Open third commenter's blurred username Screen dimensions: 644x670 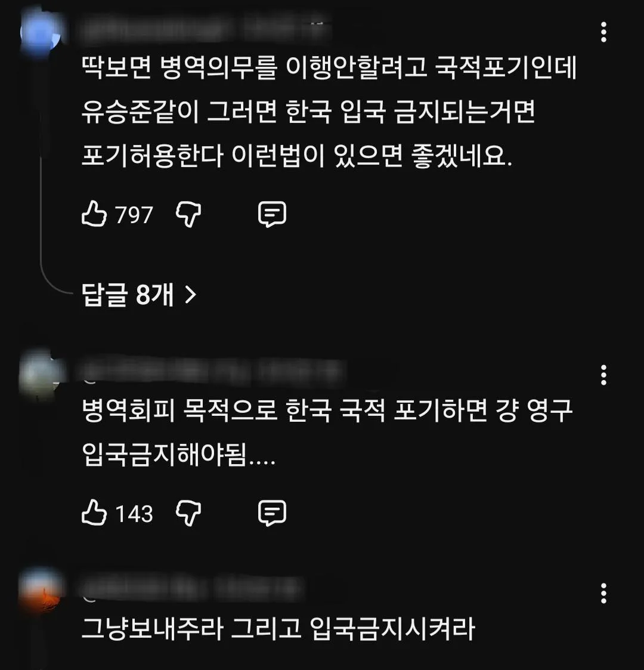191,588
